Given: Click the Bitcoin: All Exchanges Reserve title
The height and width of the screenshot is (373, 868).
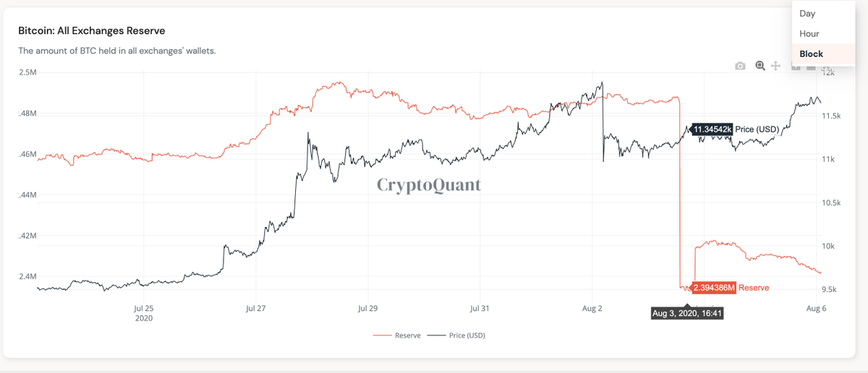Looking at the screenshot, I should point(92,31).
